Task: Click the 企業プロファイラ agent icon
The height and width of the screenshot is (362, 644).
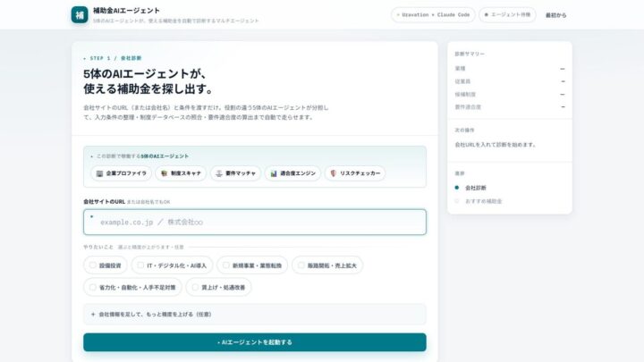Action: point(99,173)
